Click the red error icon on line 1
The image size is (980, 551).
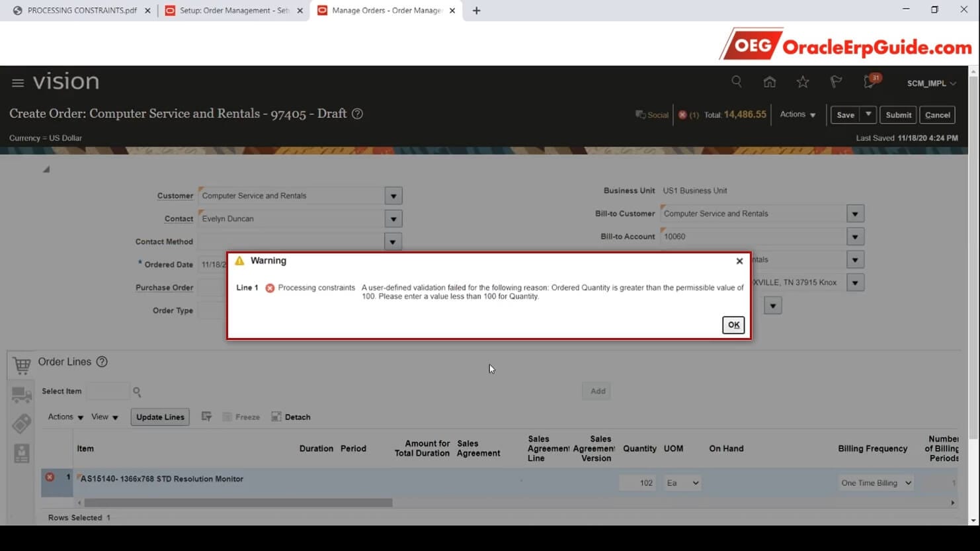tap(50, 477)
